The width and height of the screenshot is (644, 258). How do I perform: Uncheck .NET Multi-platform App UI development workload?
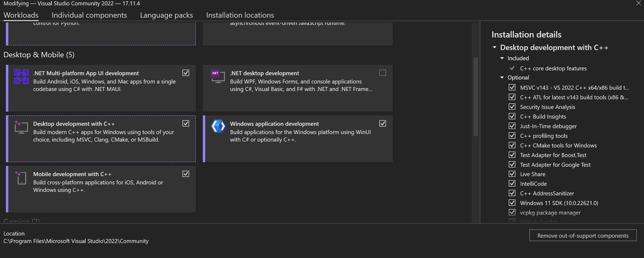pos(186,73)
